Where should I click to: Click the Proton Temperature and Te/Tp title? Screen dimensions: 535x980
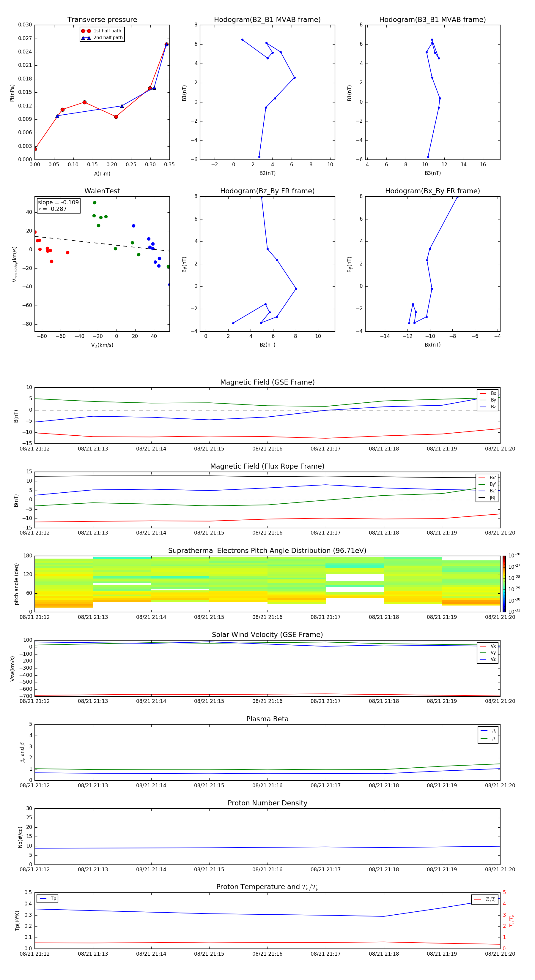(267, 887)
